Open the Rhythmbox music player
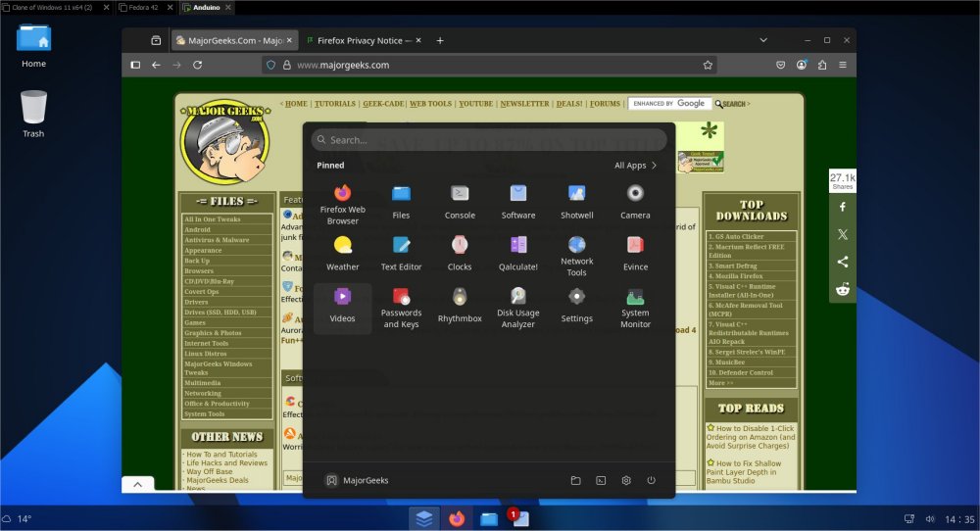The image size is (980, 531). click(460, 304)
